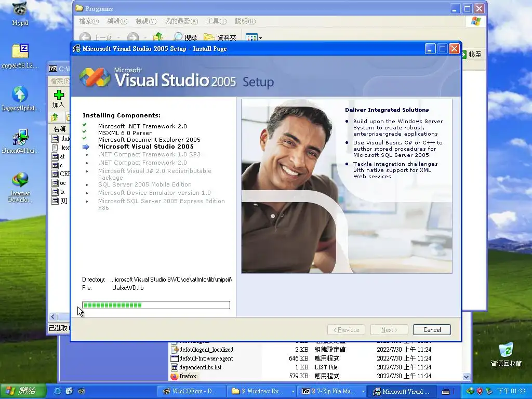The height and width of the screenshot is (399, 532).
Task: Expand Windows Explorer group dropdown arrow
Action: click(x=293, y=392)
